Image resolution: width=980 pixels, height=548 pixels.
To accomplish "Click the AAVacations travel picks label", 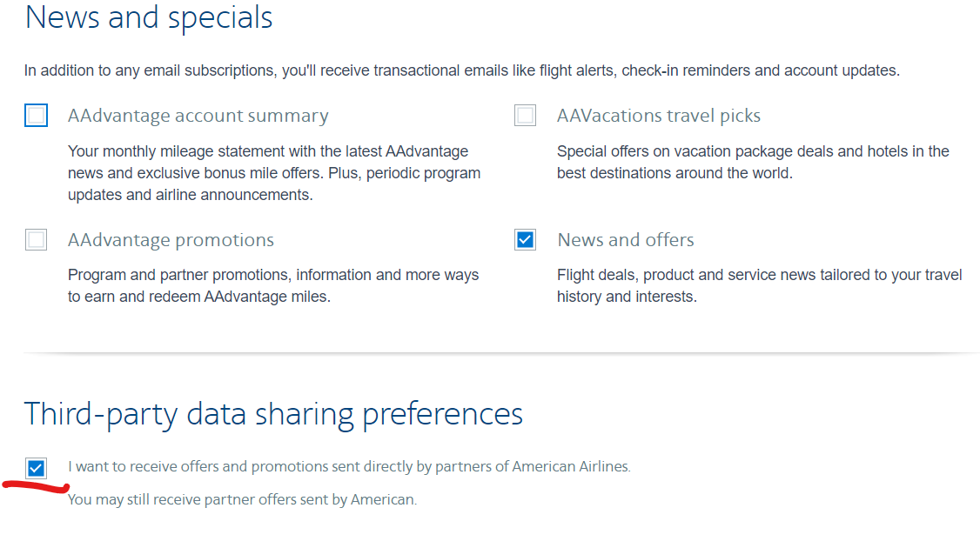I will tap(659, 116).
